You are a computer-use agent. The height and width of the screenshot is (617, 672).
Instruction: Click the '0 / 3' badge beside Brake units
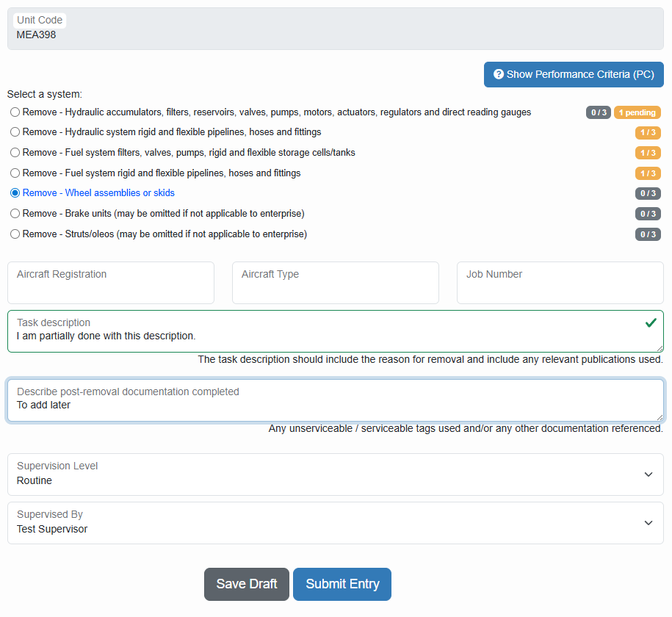tap(647, 213)
